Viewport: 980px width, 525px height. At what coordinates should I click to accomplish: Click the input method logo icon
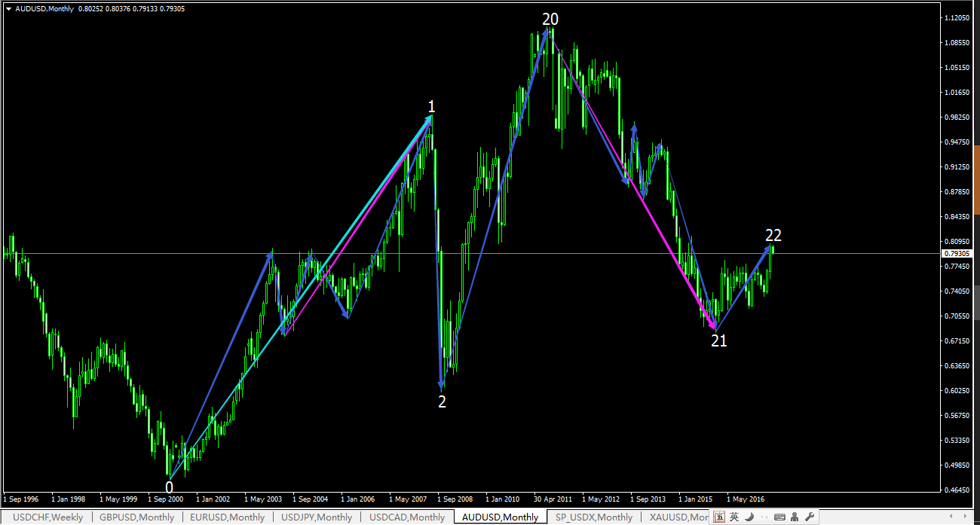(720, 517)
